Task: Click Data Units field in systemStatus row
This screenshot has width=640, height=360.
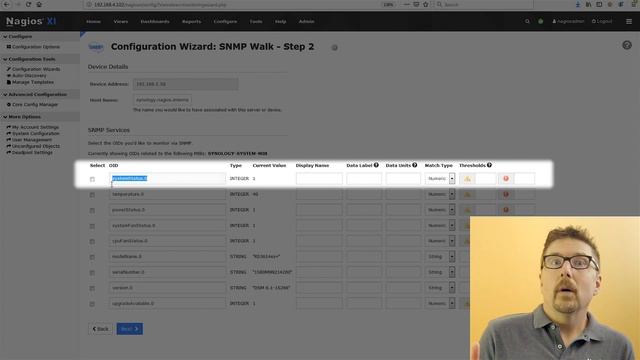Action: coord(403,178)
